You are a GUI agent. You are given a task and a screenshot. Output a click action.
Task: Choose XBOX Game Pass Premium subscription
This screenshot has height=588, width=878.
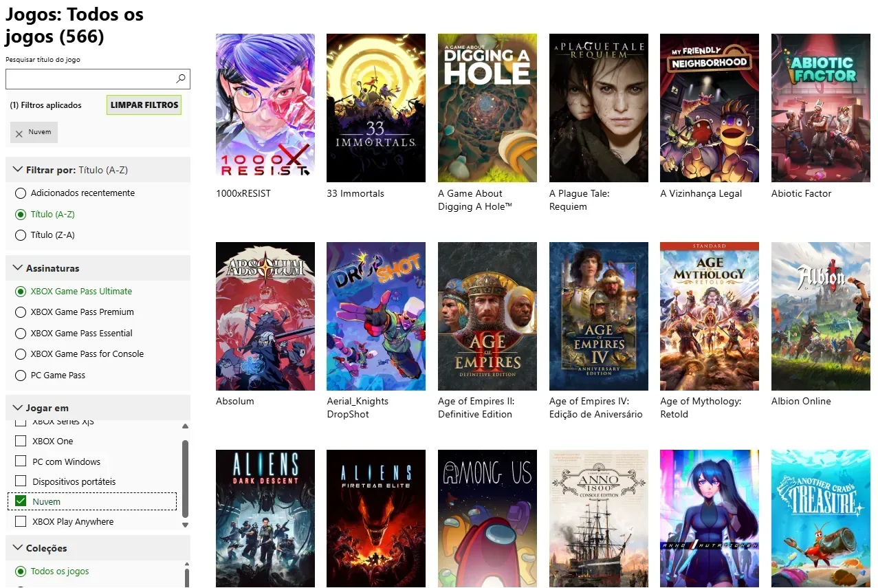tap(21, 312)
